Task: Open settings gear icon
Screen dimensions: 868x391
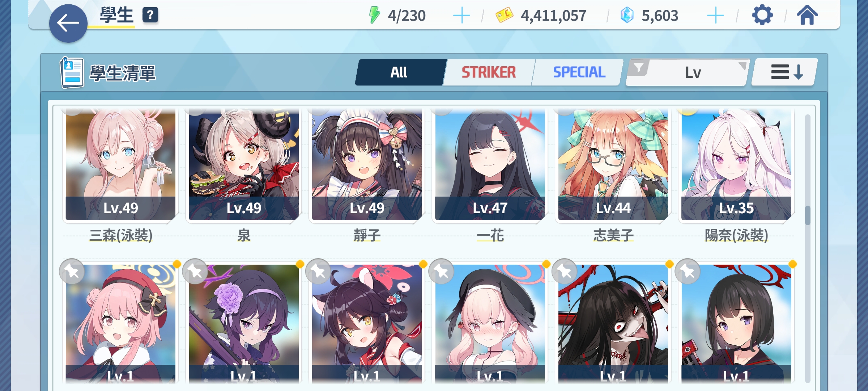Action: pos(762,15)
